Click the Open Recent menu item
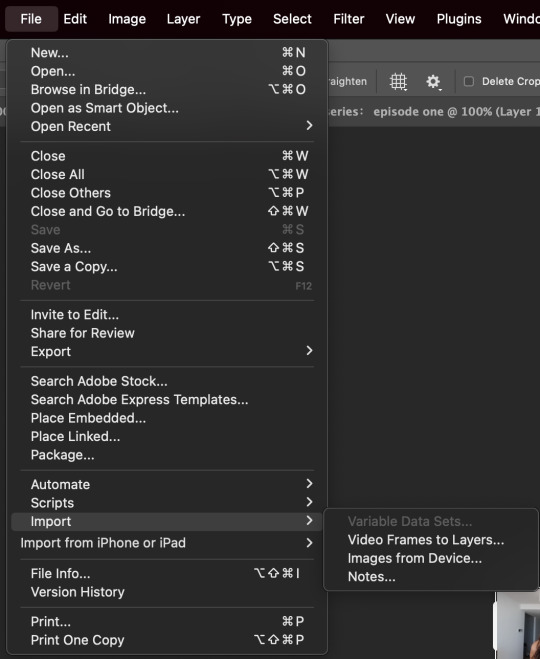This screenshot has height=659, width=540. [x=167, y=126]
